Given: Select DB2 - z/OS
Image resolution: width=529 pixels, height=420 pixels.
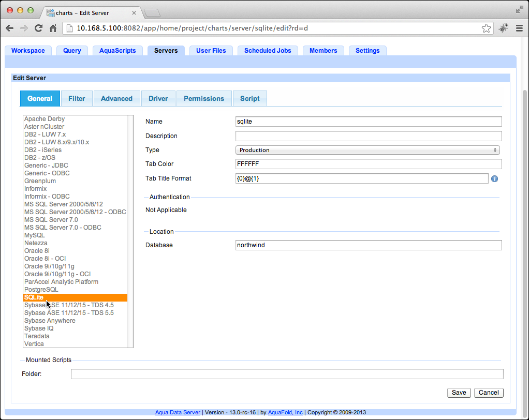Looking at the screenshot, I should pos(75,158).
